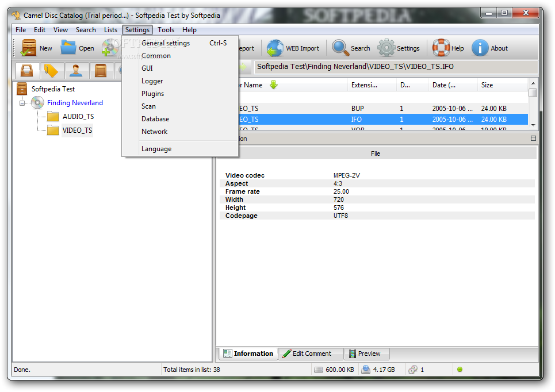555x392 pixels.
Task: Choose General settings from the menu
Action: coord(180,43)
